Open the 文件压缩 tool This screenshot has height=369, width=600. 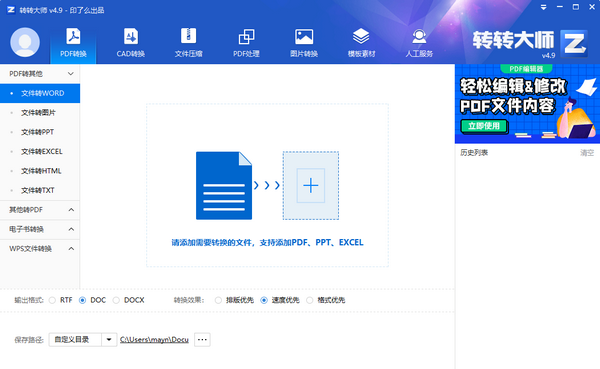point(188,43)
